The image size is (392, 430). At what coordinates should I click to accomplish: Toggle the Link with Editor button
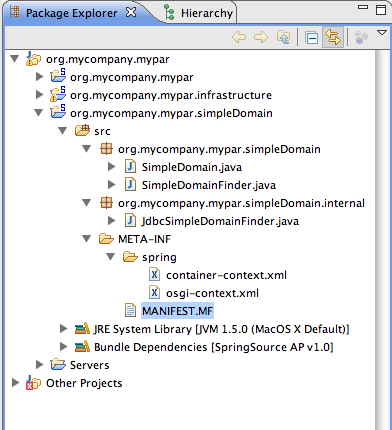pyautogui.click(x=333, y=37)
